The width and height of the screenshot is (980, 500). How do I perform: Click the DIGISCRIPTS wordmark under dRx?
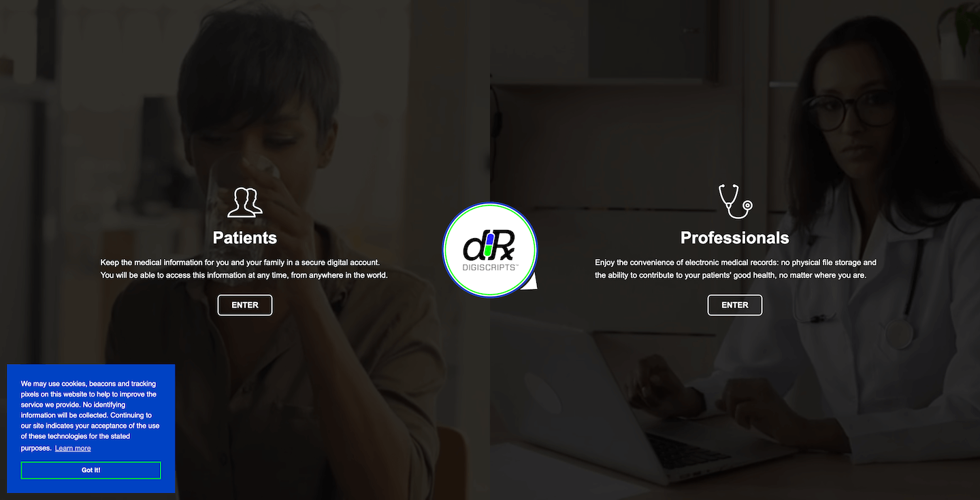[x=491, y=267]
